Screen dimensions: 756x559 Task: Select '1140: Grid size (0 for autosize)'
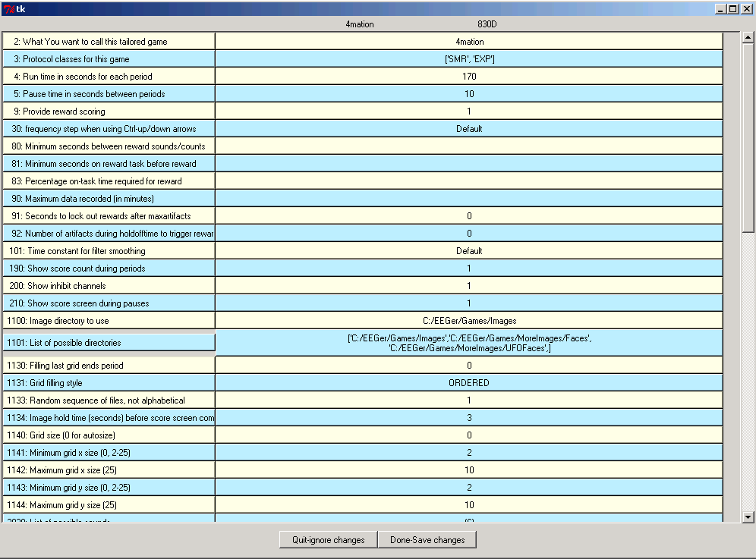click(x=109, y=435)
